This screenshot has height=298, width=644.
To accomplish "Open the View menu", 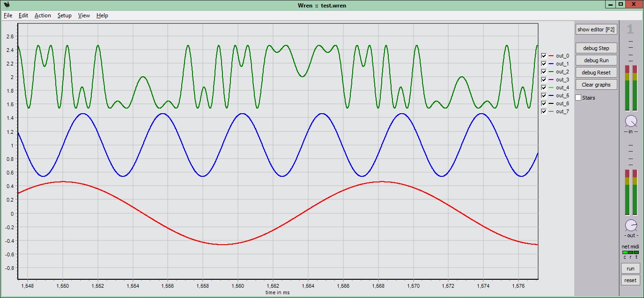I will tap(84, 15).
